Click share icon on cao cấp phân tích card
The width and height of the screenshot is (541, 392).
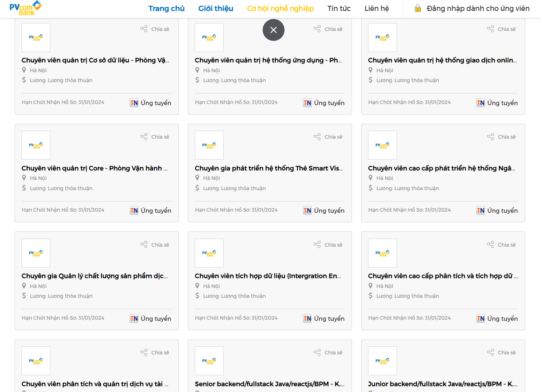491,245
